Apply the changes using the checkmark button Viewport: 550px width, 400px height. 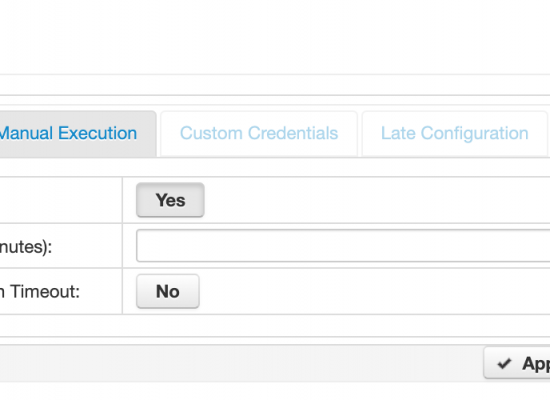click(x=517, y=363)
